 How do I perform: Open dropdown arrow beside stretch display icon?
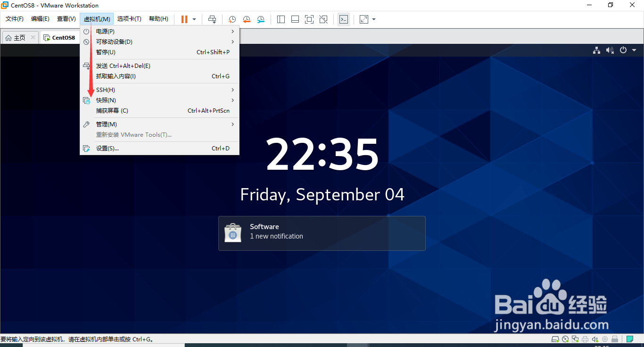(x=374, y=19)
